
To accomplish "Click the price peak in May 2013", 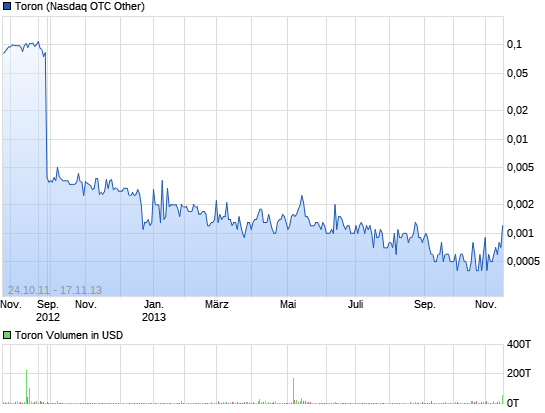I will click(302, 196).
